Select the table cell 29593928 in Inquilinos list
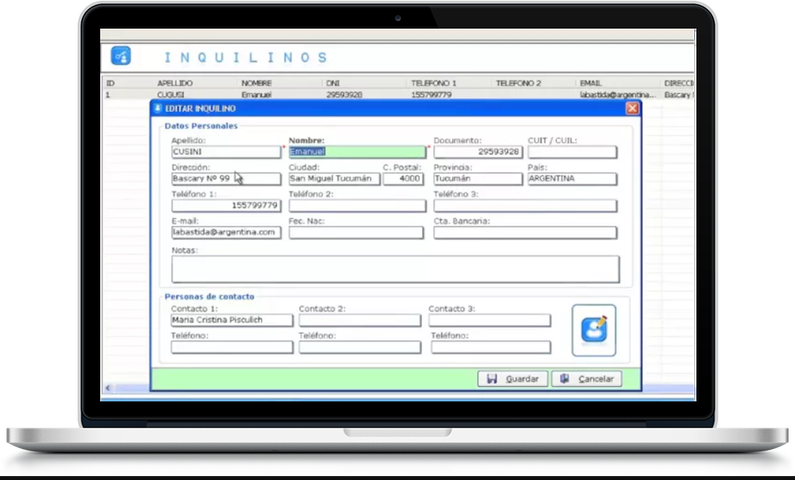 coord(344,95)
